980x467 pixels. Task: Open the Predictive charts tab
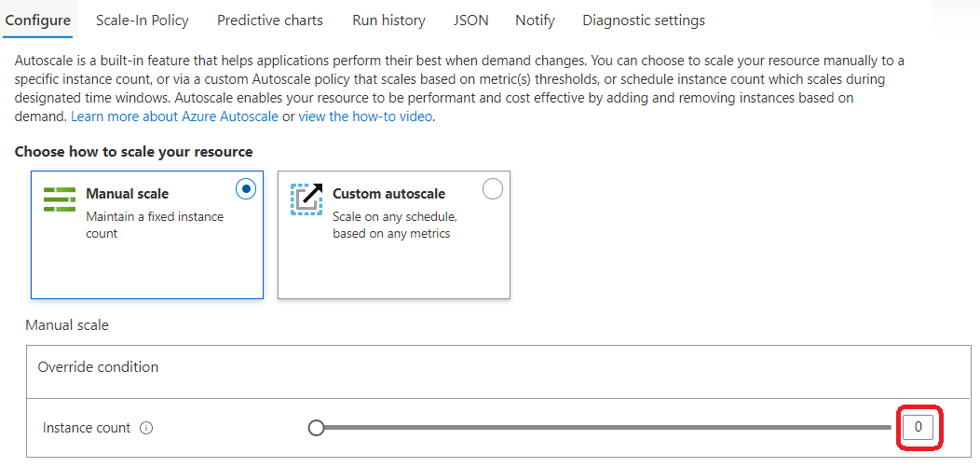pos(270,20)
